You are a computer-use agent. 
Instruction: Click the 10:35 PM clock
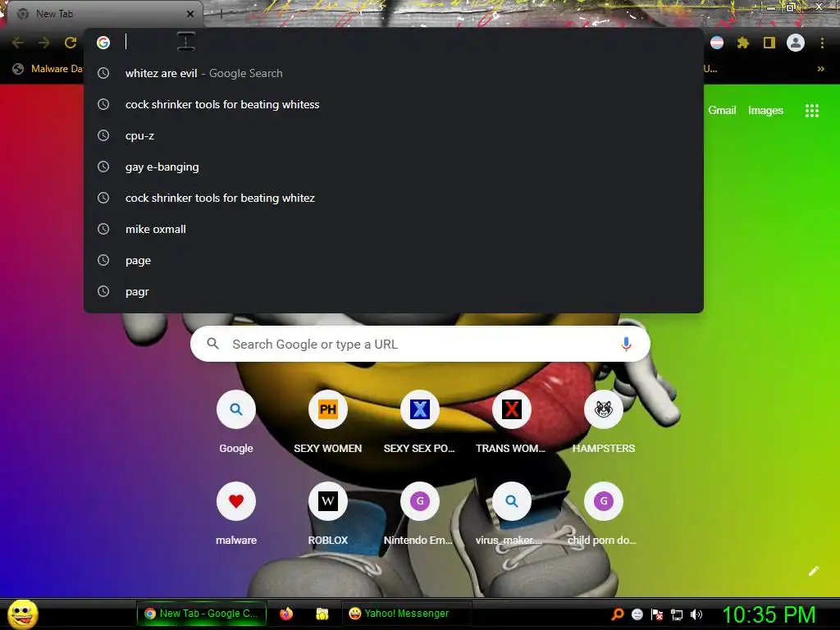pos(769,614)
